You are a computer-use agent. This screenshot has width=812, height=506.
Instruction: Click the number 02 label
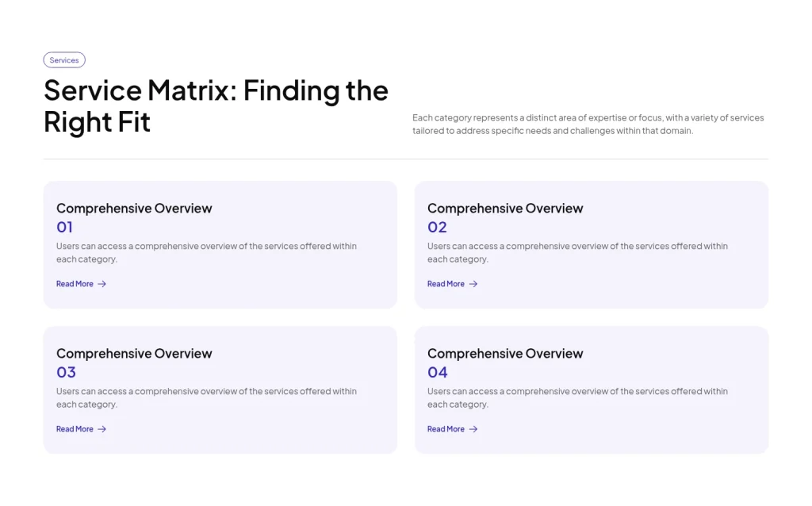pos(437,228)
